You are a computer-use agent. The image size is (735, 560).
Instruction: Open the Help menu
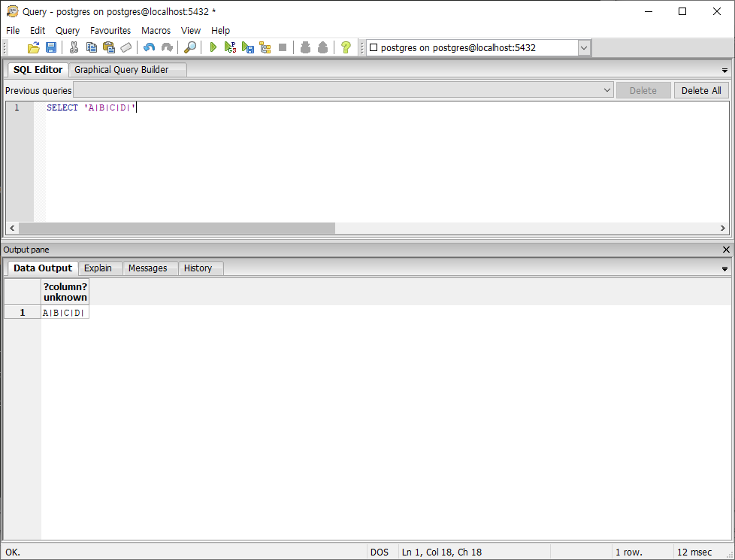point(220,31)
